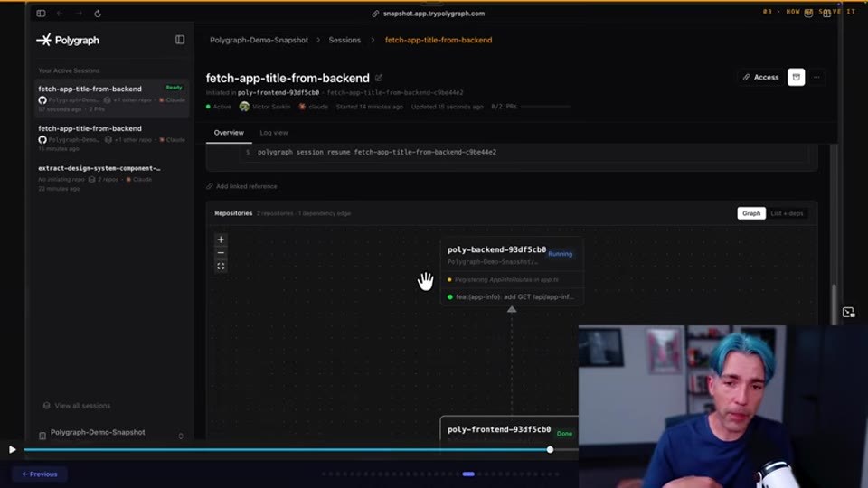This screenshot has height=488, width=868.
Task: Play the video recording
Action: pos(12,450)
